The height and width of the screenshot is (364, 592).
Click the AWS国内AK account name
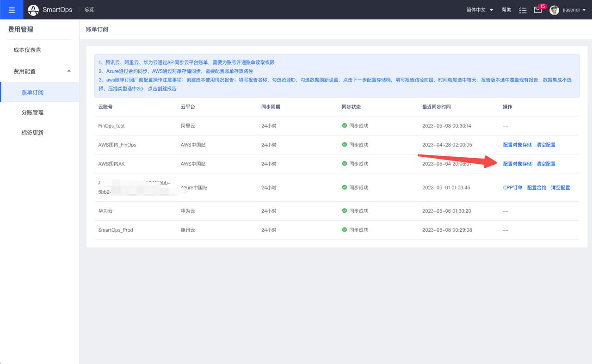(111, 164)
